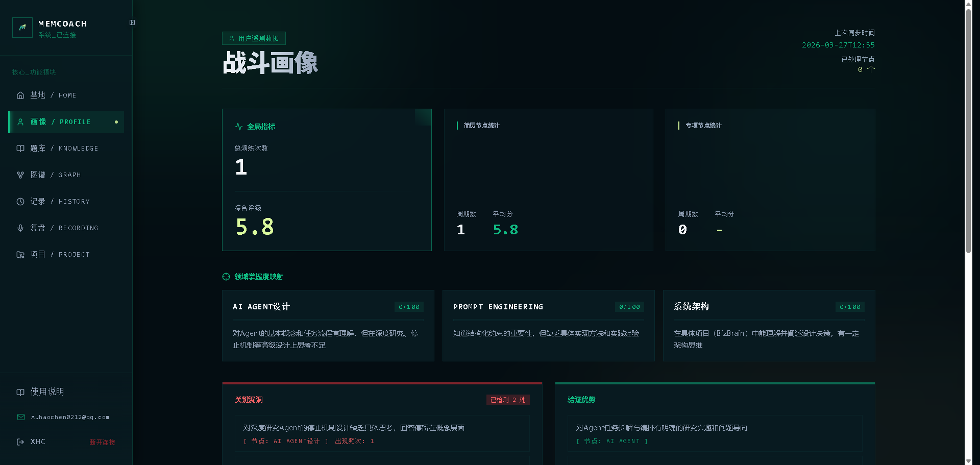
Task: Open the 系统架构 domain card title
Action: click(691, 307)
